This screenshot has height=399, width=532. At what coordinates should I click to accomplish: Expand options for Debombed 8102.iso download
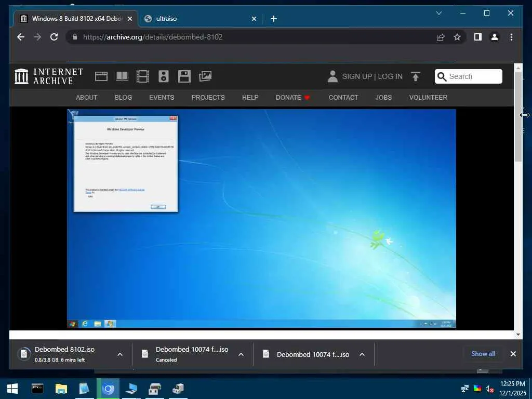coord(120,354)
